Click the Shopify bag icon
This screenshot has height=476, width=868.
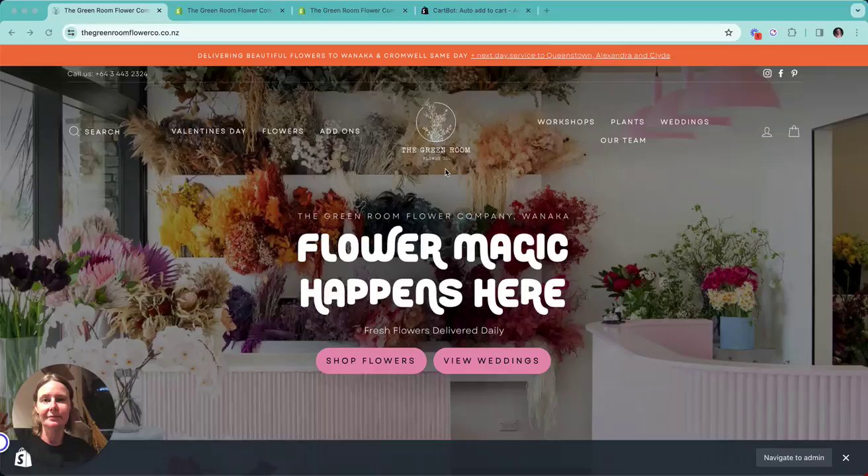(23, 457)
